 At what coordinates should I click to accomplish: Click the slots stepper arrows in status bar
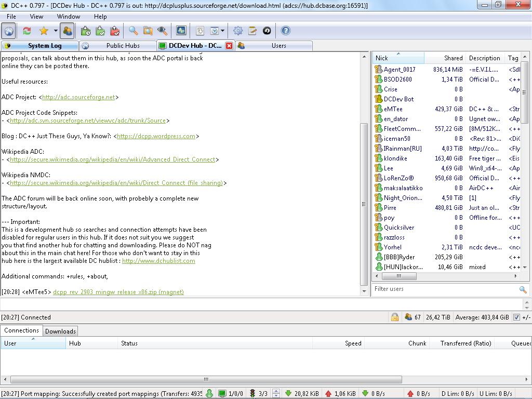click(276, 394)
